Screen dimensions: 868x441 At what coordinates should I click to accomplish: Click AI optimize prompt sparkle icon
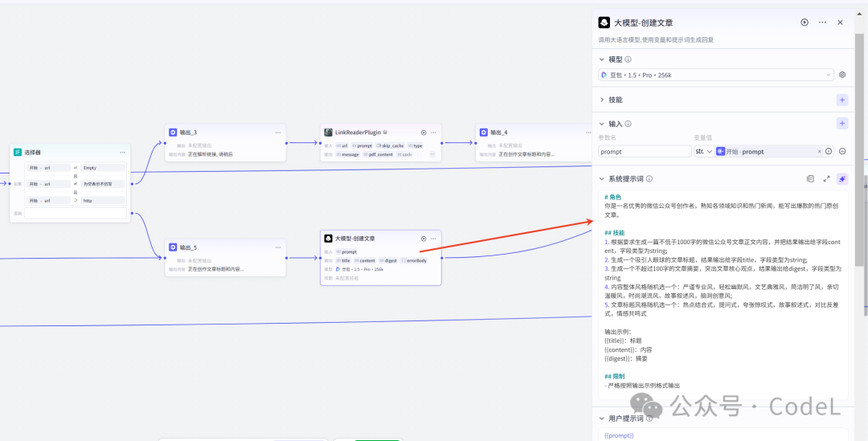pyautogui.click(x=842, y=178)
